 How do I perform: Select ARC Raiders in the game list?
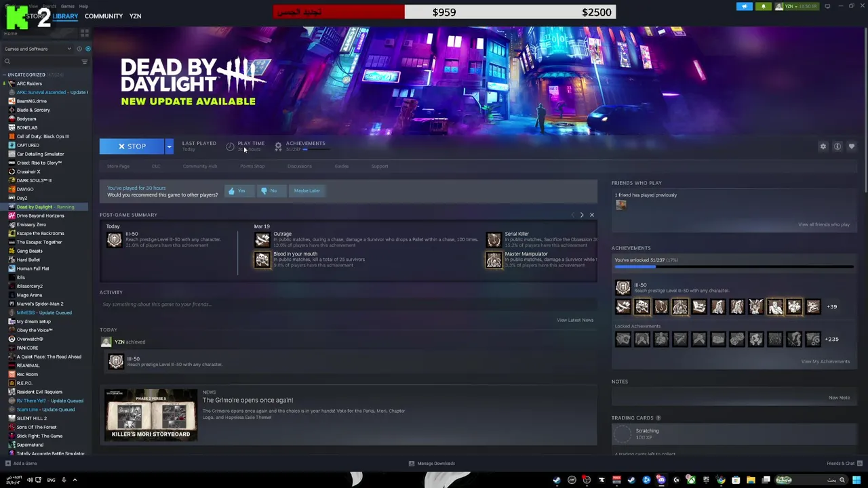click(x=28, y=83)
